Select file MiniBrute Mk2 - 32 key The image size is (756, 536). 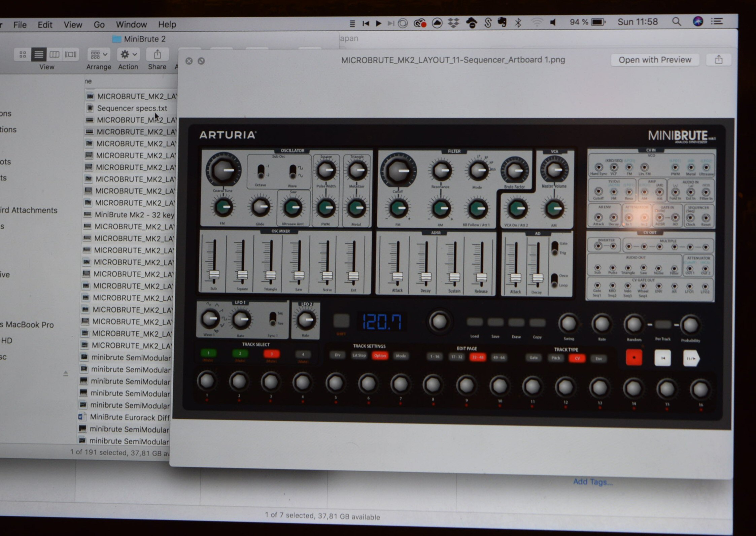(134, 215)
